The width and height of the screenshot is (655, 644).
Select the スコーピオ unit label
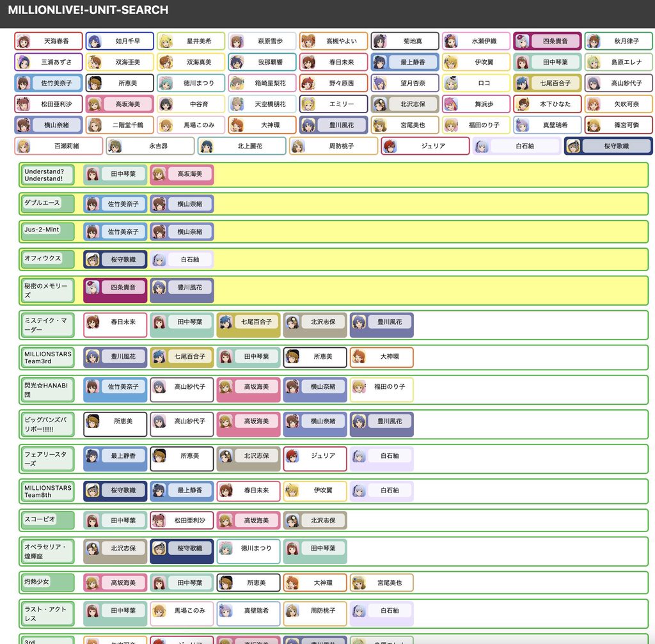click(47, 521)
